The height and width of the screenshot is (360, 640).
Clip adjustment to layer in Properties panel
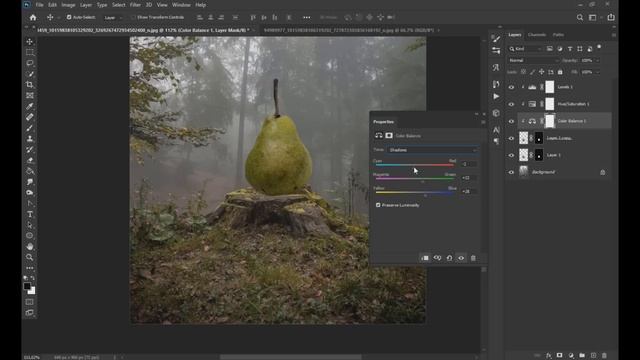pyautogui.click(x=425, y=258)
